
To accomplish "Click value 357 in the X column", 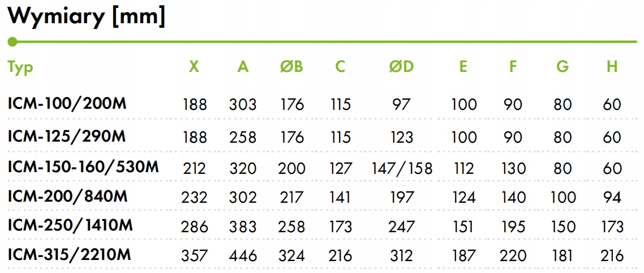I will [194, 256].
